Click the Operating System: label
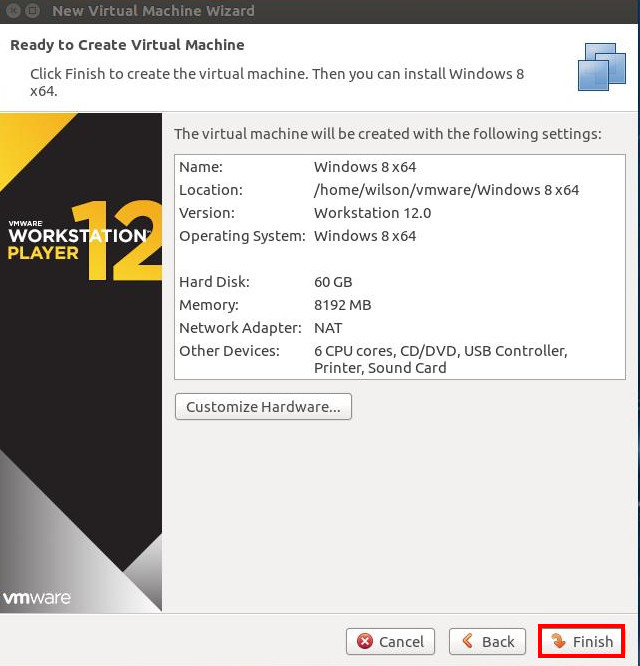Image resolution: width=640 pixels, height=666 pixels. 242,236
